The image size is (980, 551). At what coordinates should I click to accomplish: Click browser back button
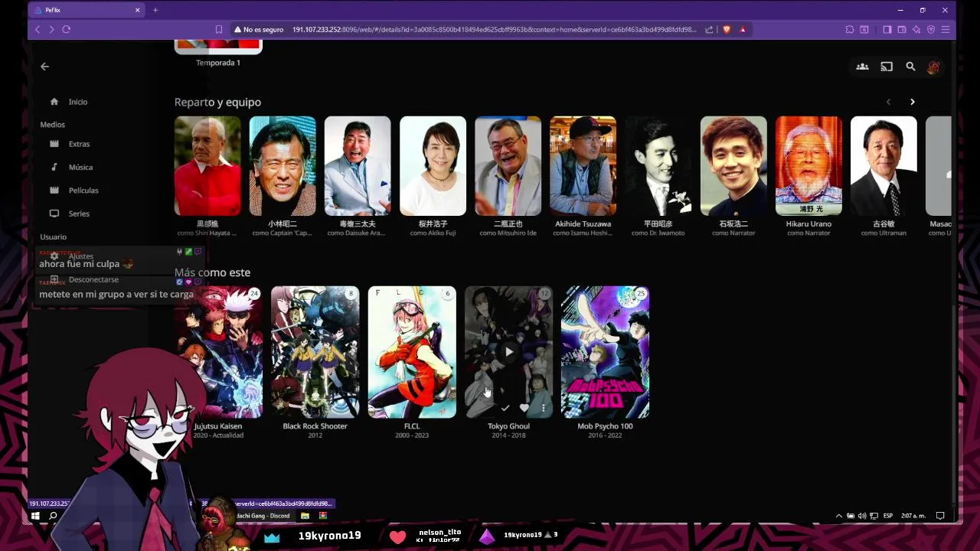point(38,29)
